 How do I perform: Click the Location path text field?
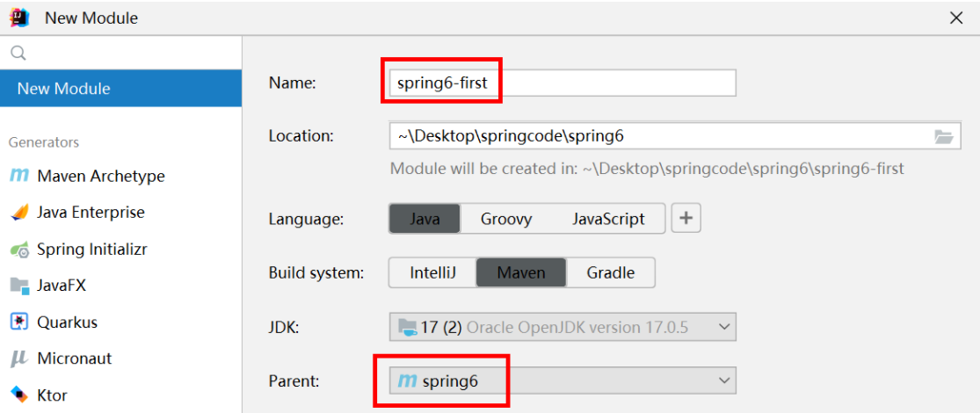pos(659,136)
